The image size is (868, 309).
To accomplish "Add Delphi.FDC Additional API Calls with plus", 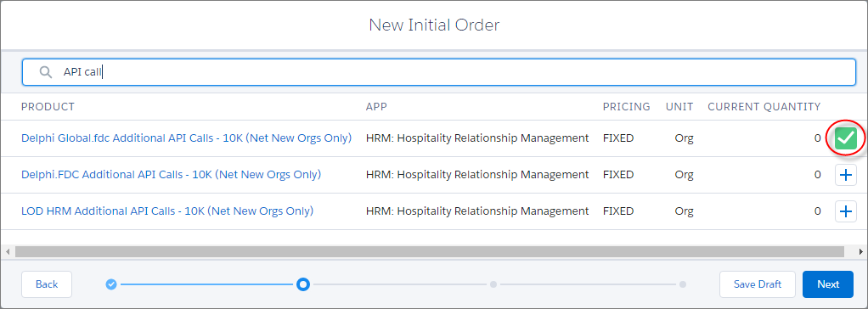I will pyautogui.click(x=845, y=175).
